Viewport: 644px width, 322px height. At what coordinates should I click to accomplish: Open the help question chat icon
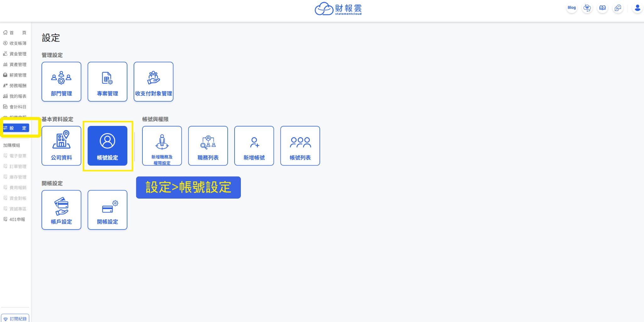pyautogui.click(x=618, y=8)
